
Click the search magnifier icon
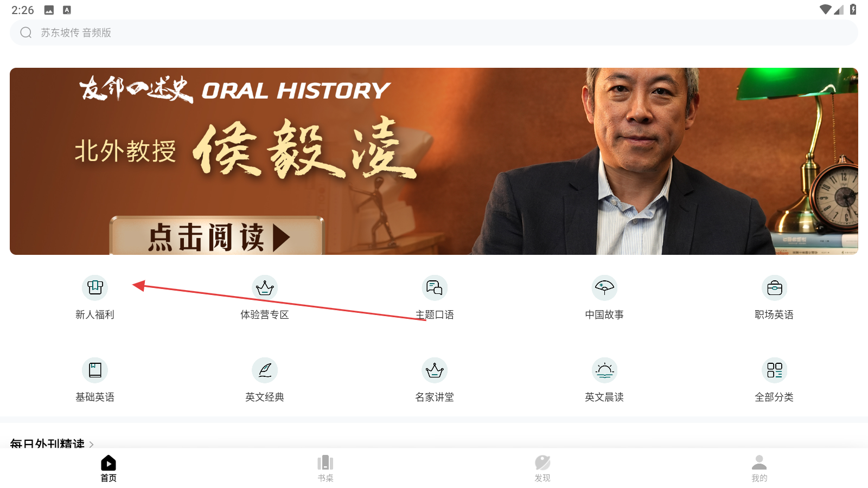tap(26, 33)
